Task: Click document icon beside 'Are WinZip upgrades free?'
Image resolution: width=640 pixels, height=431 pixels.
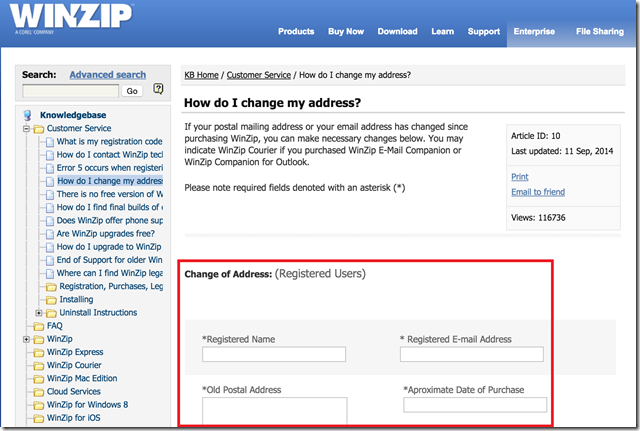Action: 50,234
